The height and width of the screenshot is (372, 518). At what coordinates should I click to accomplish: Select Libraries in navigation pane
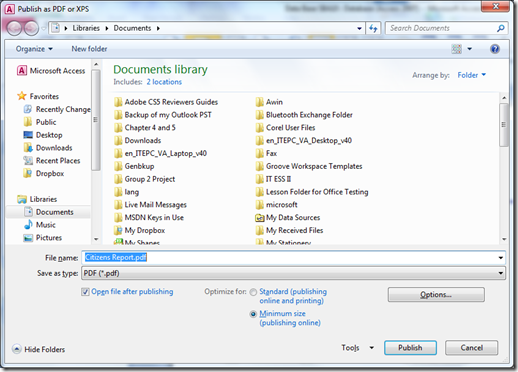click(x=37, y=199)
